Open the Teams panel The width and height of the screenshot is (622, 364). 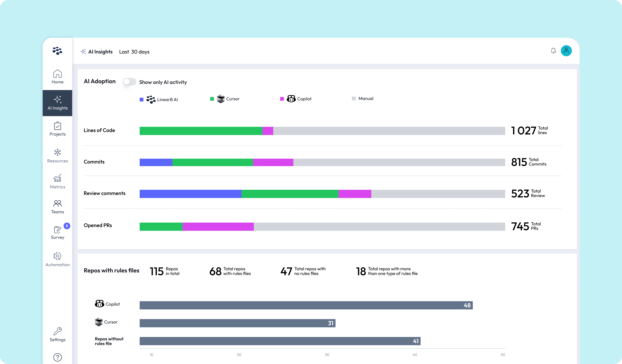coord(57,207)
